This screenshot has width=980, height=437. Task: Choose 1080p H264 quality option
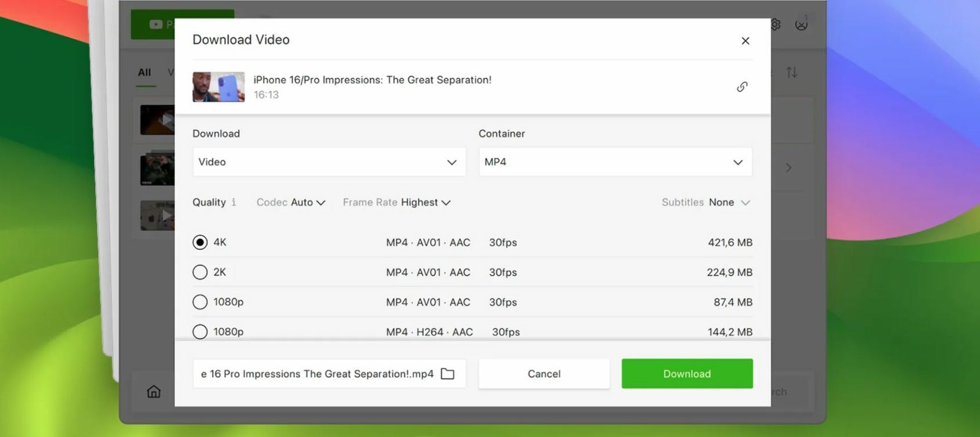(200, 332)
